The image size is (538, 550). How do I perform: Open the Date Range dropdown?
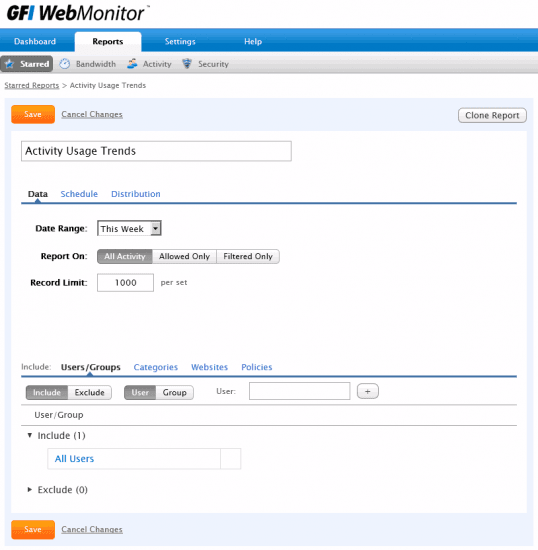[x=129, y=228]
